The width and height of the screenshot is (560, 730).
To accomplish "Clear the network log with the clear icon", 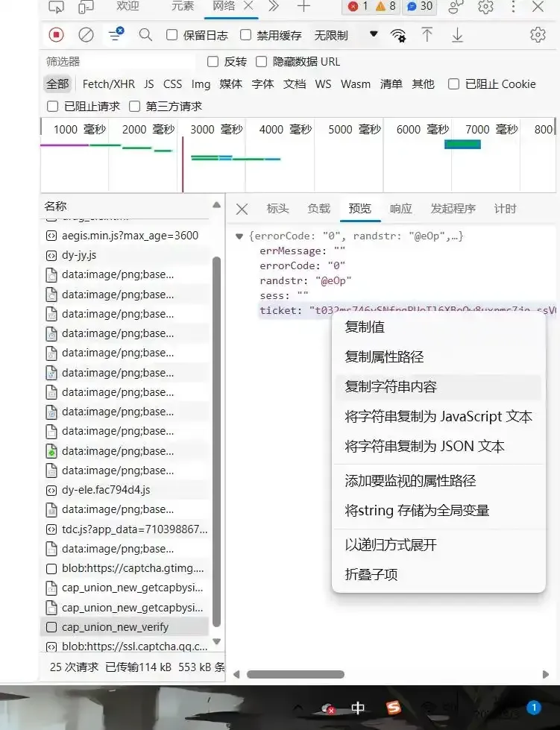I will tap(86, 35).
